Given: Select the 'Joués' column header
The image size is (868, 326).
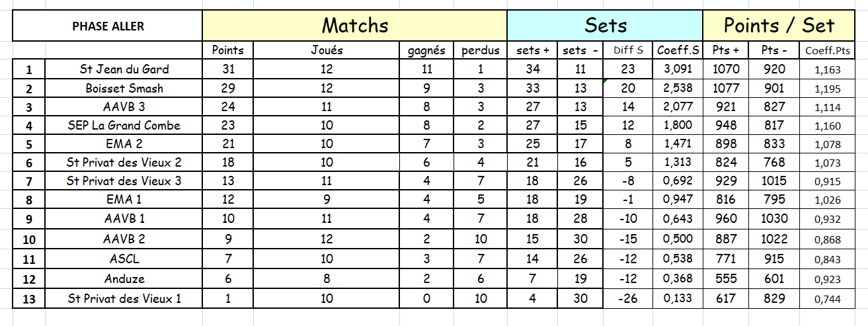Looking at the screenshot, I should point(327,50).
